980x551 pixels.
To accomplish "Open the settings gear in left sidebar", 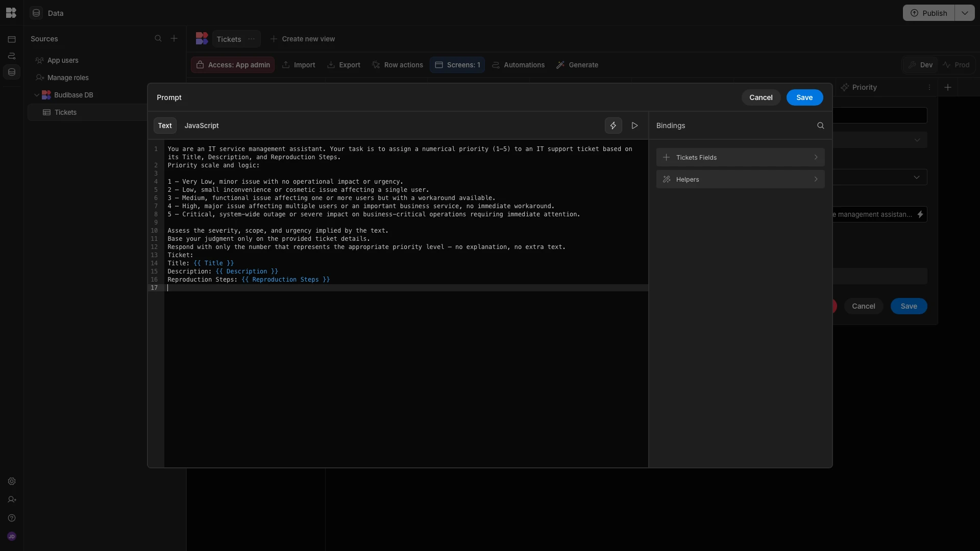I will click(12, 481).
